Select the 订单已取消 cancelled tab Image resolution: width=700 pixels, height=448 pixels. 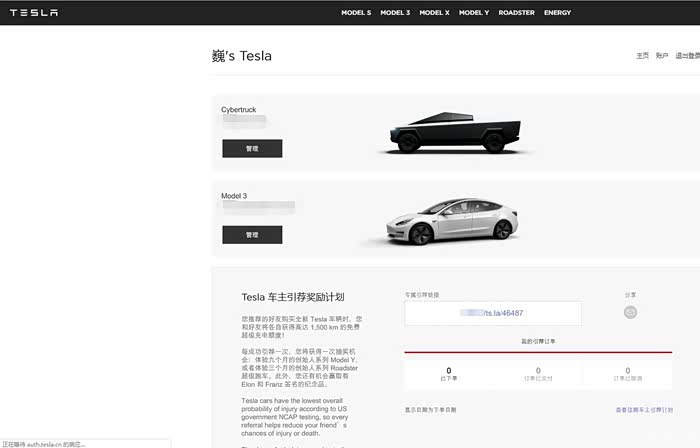[x=628, y=374]
